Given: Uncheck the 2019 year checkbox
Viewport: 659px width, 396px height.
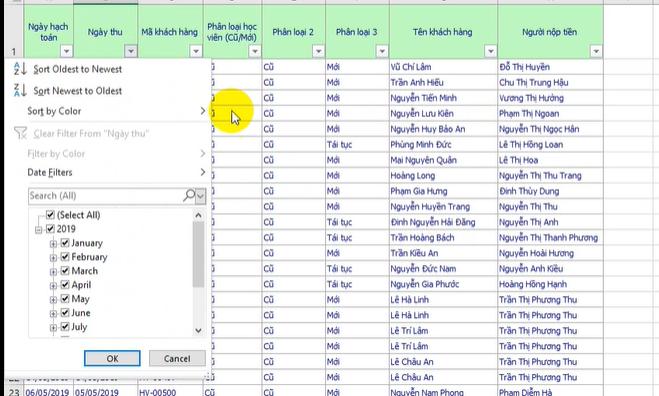Looking at the screenshot, I should click(50, 229).
